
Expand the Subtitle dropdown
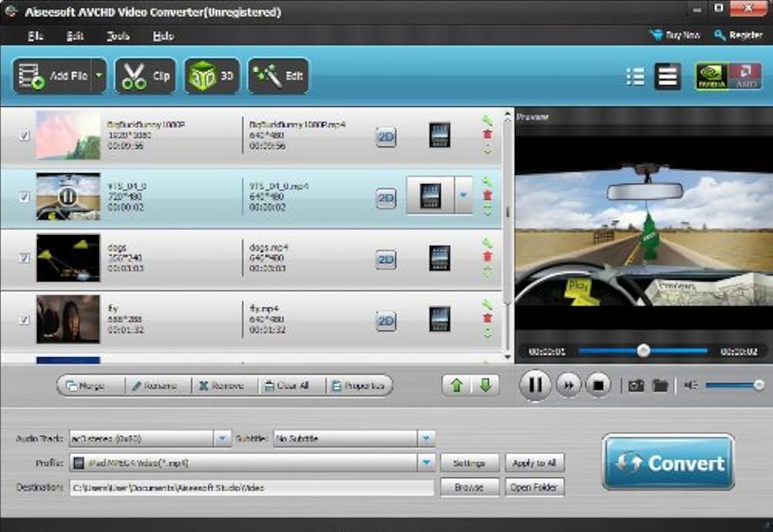(426, 438)
